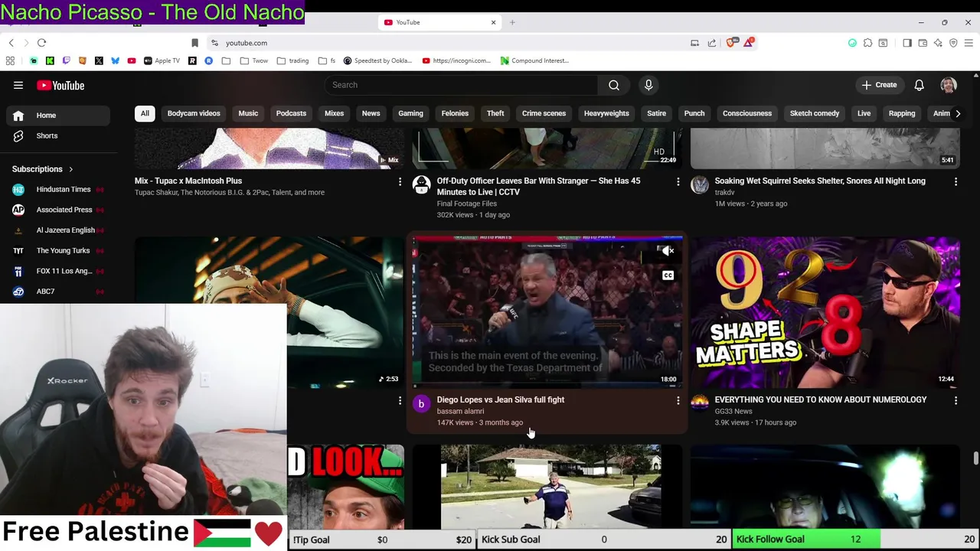
Task: Open Shorts in sidebar
Action: tap(58, 135)
